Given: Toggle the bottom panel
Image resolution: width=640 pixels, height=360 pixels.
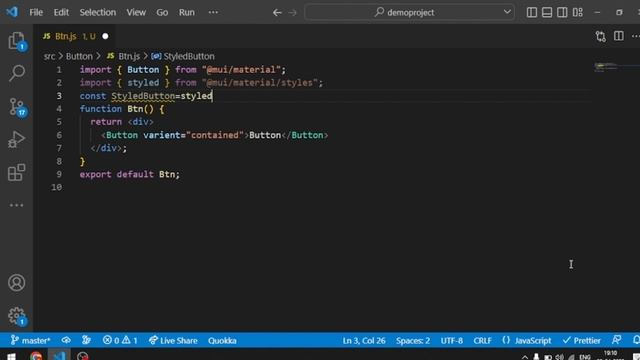Looking at the screenshot, I should pos(547,12).
